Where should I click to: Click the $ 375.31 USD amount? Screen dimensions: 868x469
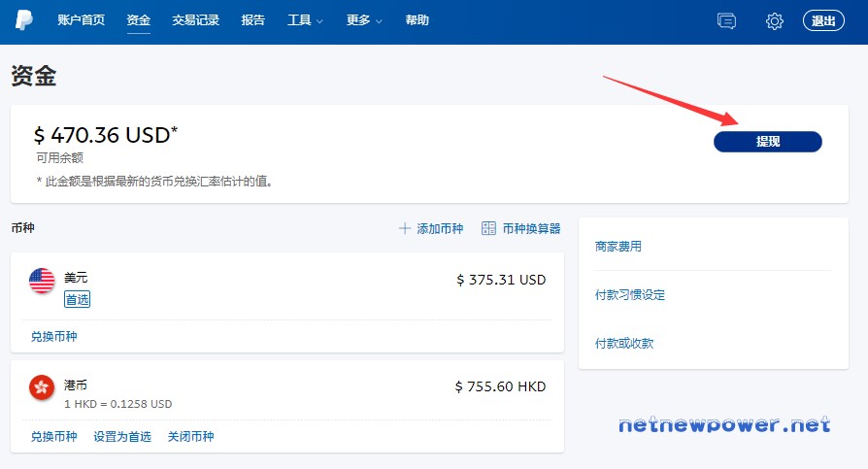point(501,280)
